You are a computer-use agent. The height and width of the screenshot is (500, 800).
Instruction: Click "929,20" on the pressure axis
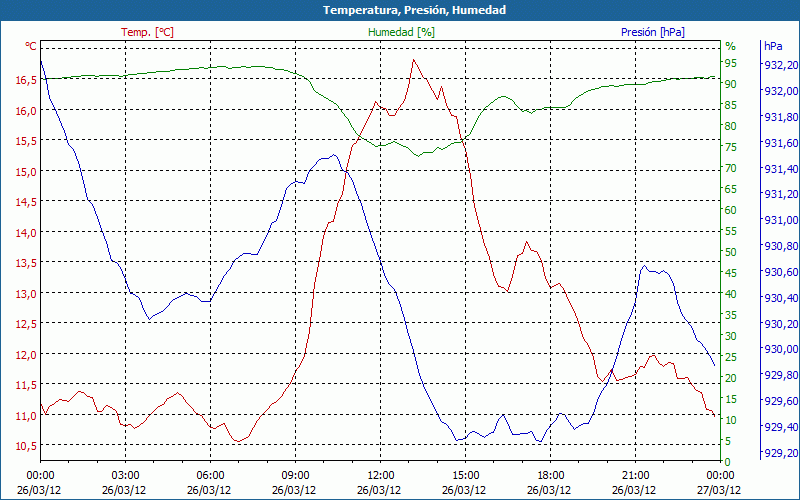(x=781, y=453)
